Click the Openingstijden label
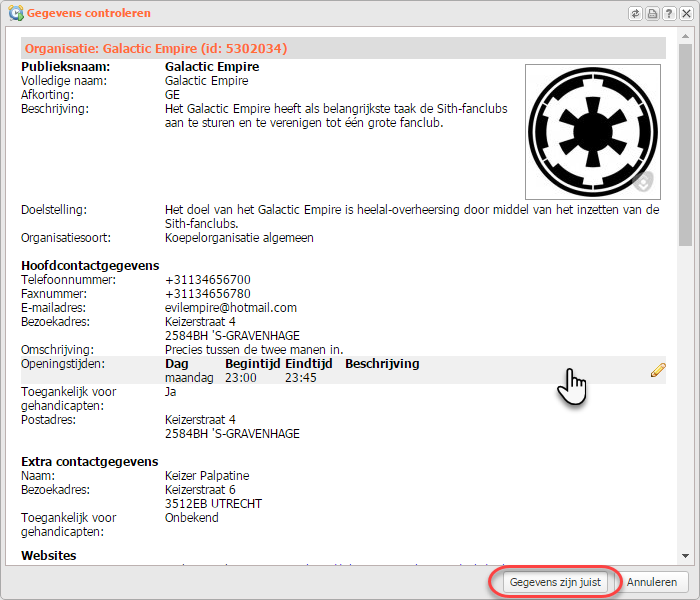This screenshot has width=700, height=600. [x=63, y=364]
